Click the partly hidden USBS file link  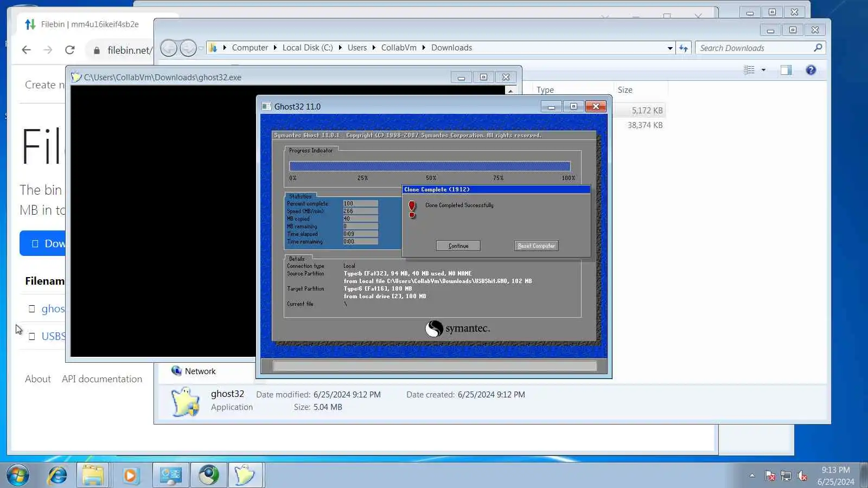pos(53,336)
